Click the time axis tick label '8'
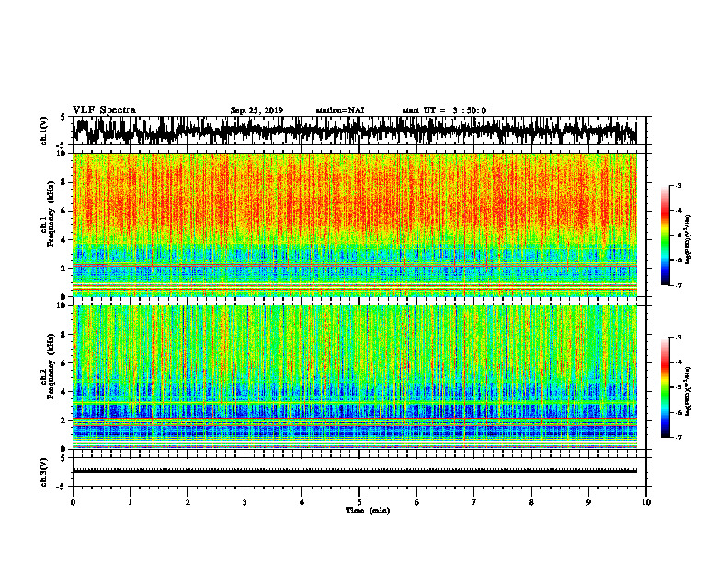This screenshot has height=563, width=728. [531, 502]
